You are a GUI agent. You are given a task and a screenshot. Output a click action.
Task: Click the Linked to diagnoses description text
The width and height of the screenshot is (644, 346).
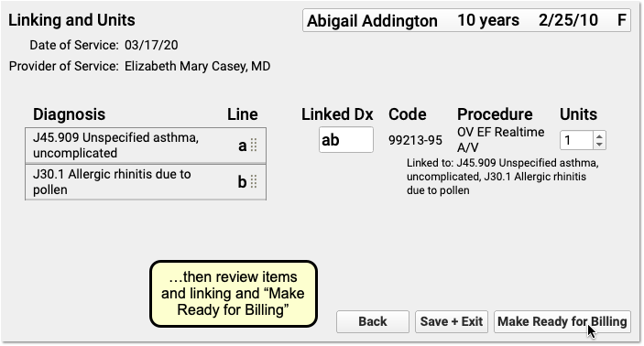[x=503, y=177]
